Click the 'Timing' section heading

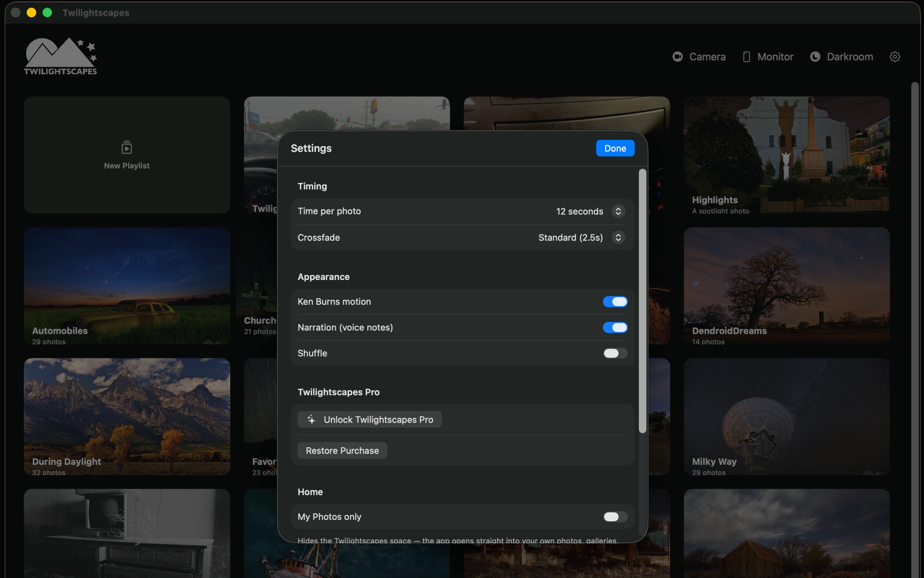[312, 186]
